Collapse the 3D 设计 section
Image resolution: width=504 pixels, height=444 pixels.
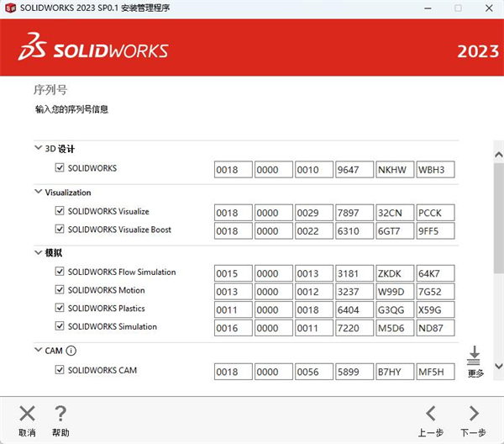[x=38, y=149]
